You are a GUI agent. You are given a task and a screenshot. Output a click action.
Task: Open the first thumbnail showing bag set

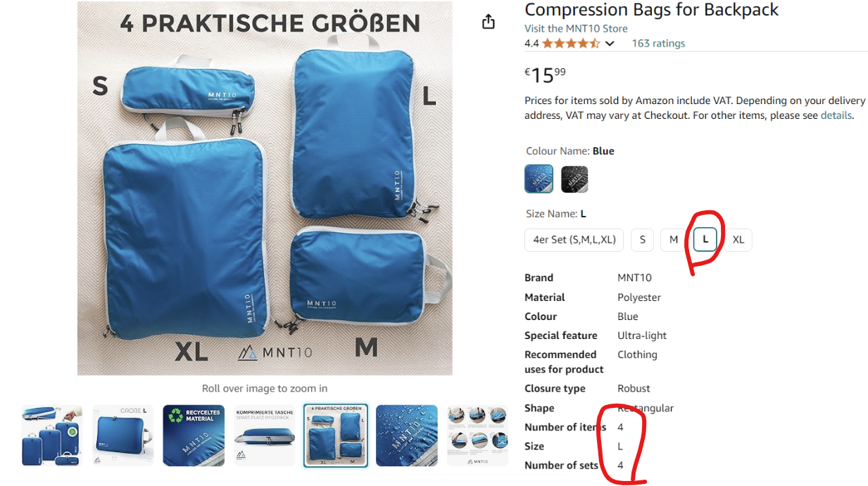pos(52,435)
